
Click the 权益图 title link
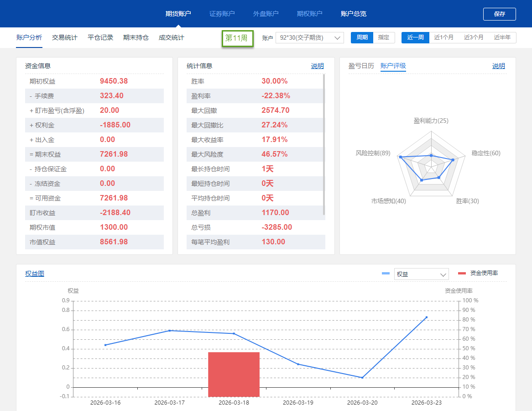coord(35,274)
